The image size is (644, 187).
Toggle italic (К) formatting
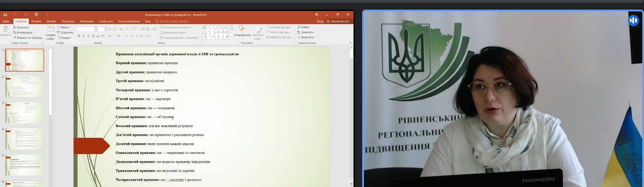click(x=84, y=36)
